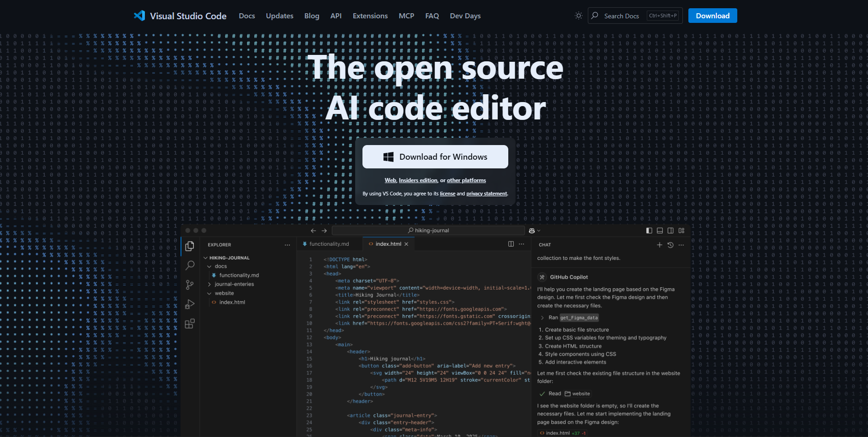Open the Web link

390,180
